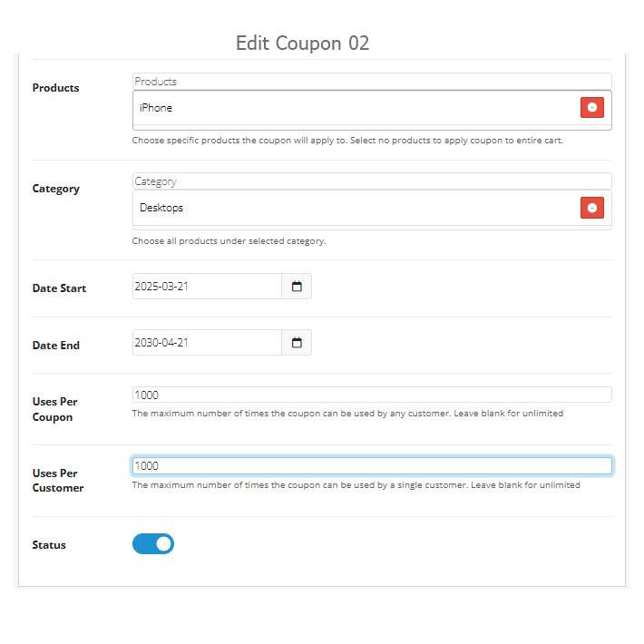The image size is (644, 644).
Task: Click the Uses Per Customer label
Action: [58, 481]
